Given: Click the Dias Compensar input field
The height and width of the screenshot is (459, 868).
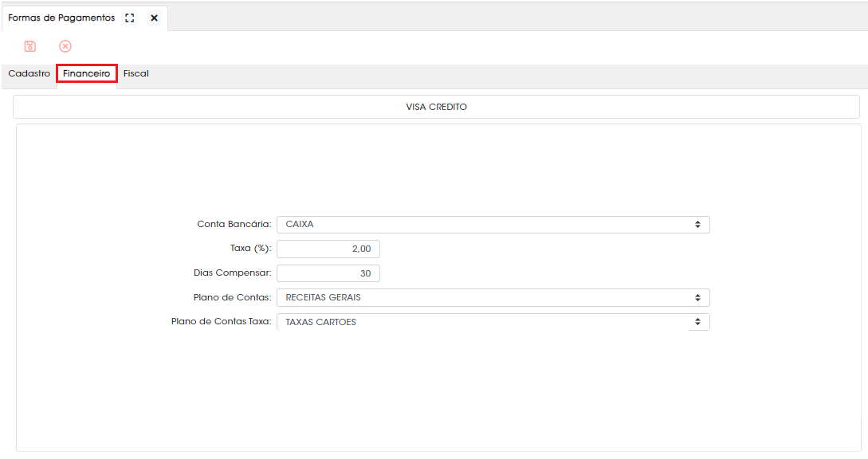Looking at the screenshot, I should pos(328,273).
